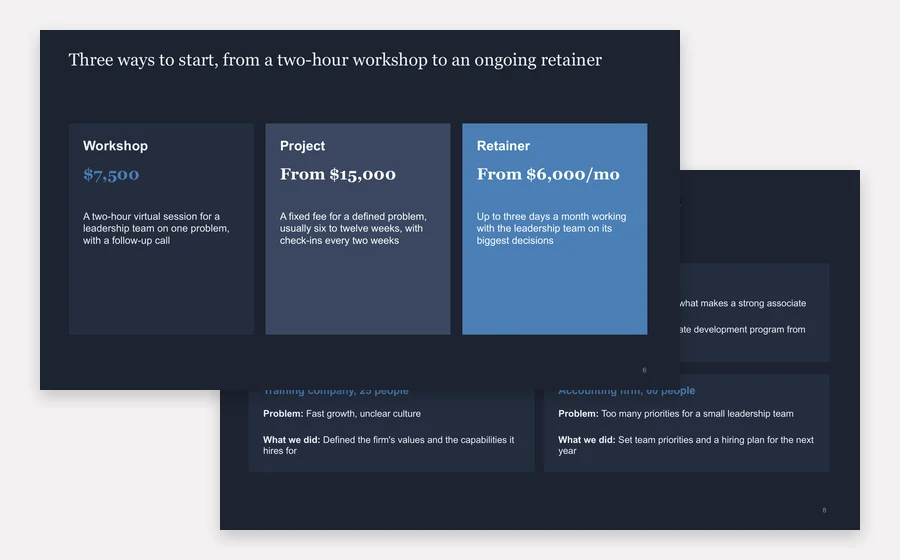The width and height of the screenshot is (900, 560).
Task: Select the Workshop pricing card
Action: tap(161, 229)
